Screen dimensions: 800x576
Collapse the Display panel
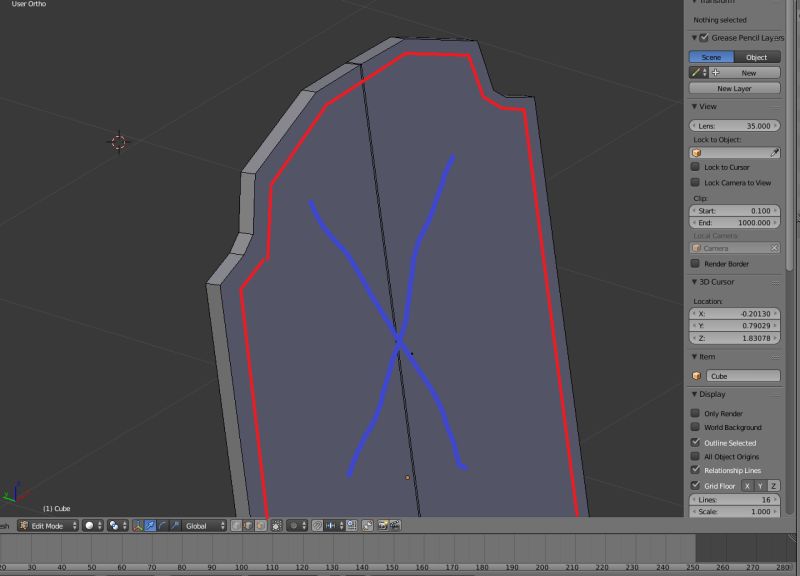click(x=692, y=394)
